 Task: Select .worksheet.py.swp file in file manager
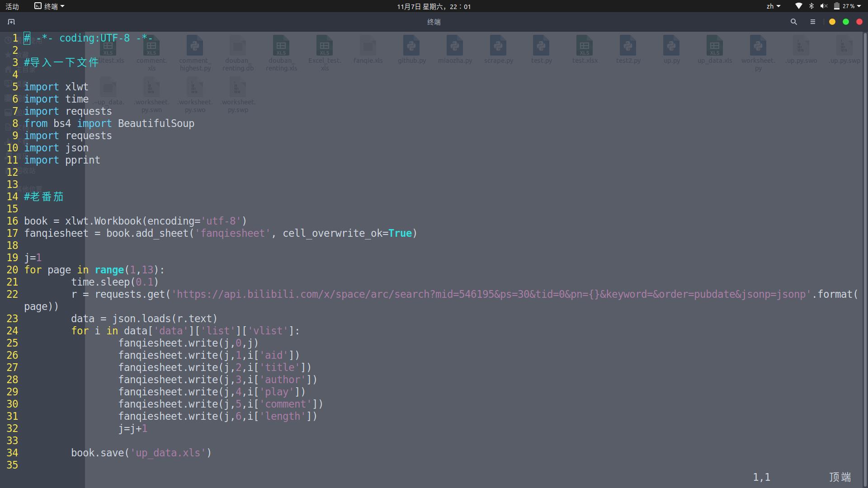[x=238, y=95]
